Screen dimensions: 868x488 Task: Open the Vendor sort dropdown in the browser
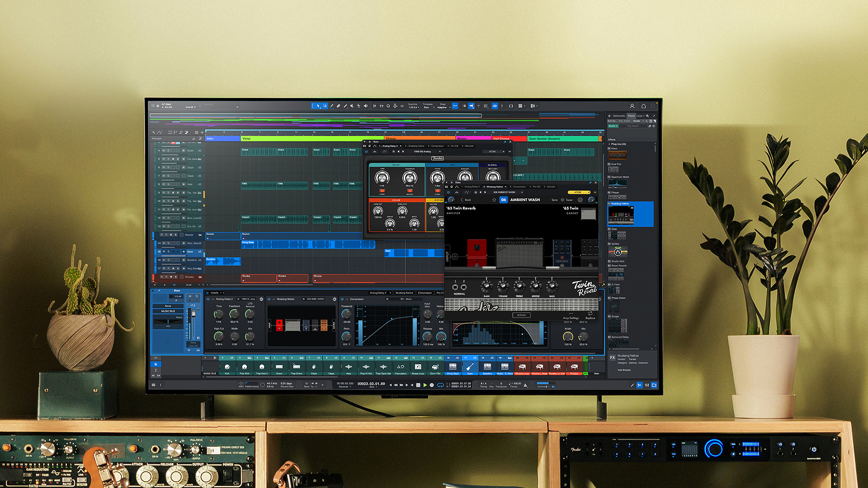click(637, 121)
